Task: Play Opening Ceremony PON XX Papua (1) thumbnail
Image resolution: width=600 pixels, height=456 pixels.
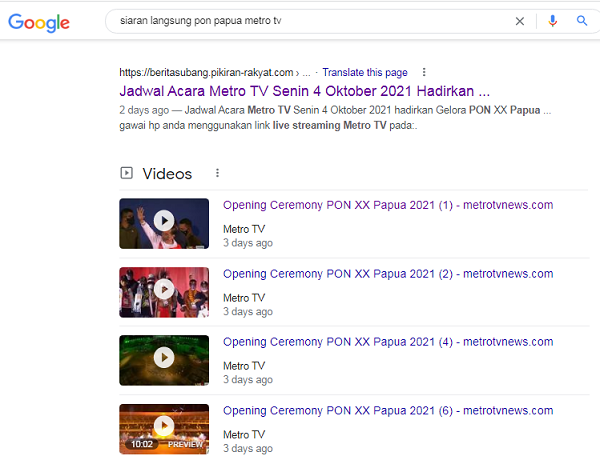Action: click(x=164, y=223)
